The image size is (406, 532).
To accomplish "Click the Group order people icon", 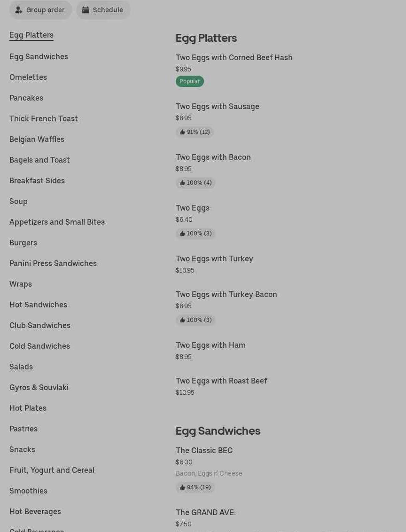I will (19, 10).
